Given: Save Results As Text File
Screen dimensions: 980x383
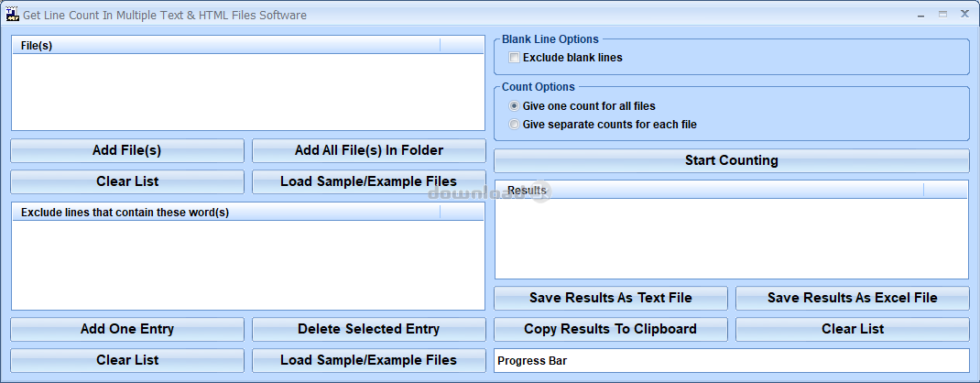Looking at the screenshot, I should tap(611, 298).
